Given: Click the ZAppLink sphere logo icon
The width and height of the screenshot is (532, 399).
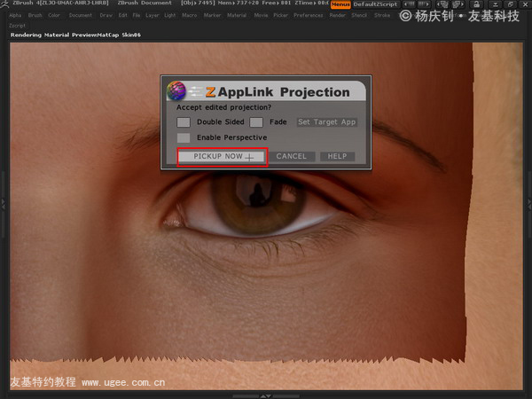Looking at the screenshot, I should (x=176, y=91).
